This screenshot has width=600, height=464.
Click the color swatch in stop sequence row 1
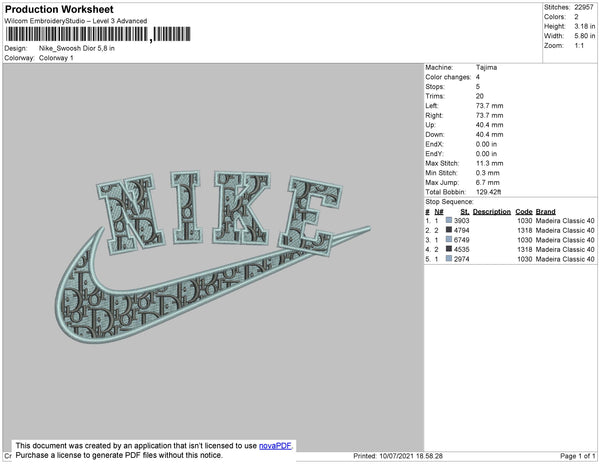pyautogui.click(x=449, y=220)
